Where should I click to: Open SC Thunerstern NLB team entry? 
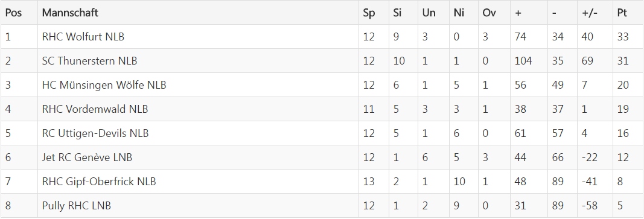pos(89,61)
